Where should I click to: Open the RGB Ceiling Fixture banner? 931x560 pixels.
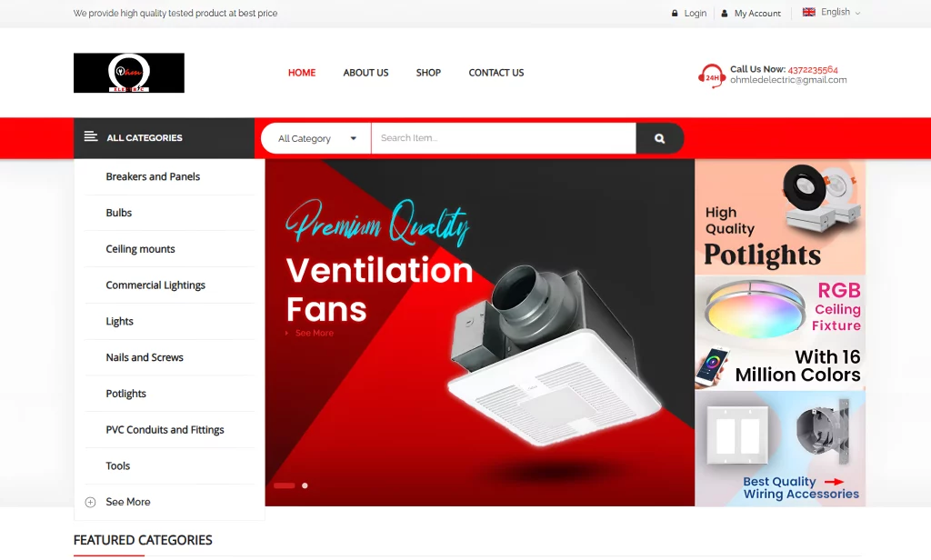[x=780, y=333]
